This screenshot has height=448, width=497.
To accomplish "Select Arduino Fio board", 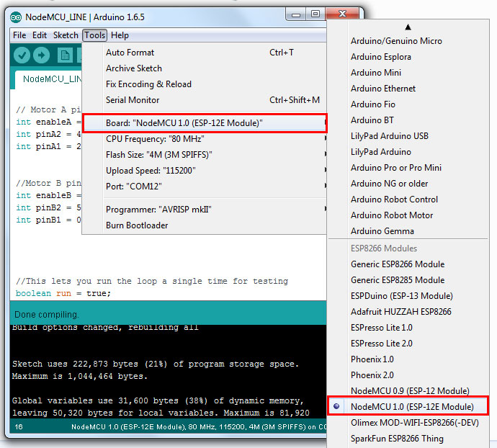I will [408, 104].
